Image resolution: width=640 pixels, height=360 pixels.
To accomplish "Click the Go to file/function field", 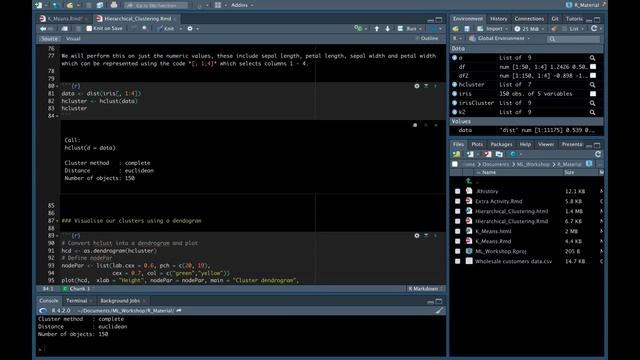I will pyautogui.click(x=156, y=5).
